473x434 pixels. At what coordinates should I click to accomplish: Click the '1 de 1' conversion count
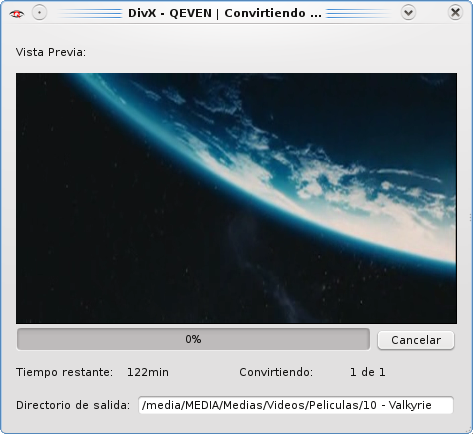(x=368, y=372)
